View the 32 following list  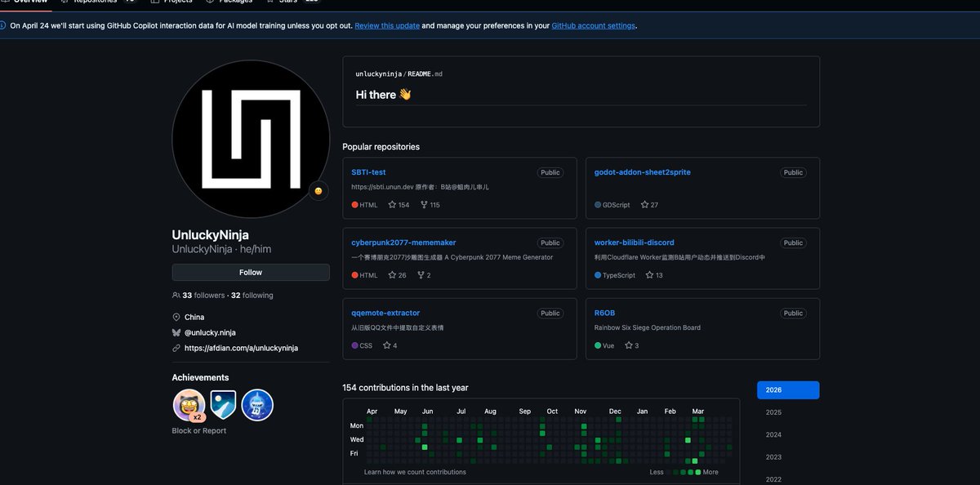(252, 296)
